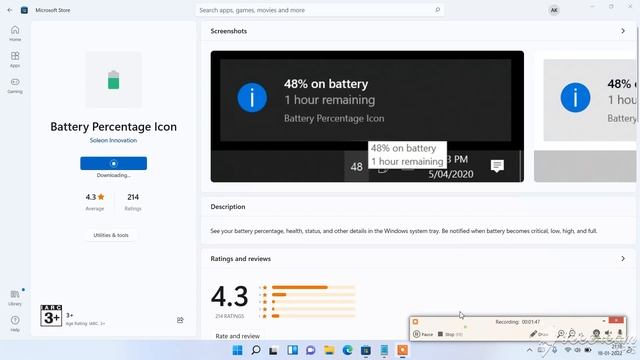Open the Soleon Innovation publisher link

(113, 140)
